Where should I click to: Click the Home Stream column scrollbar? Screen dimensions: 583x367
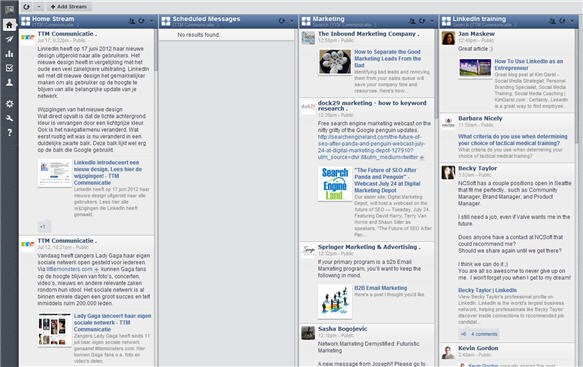156,50
